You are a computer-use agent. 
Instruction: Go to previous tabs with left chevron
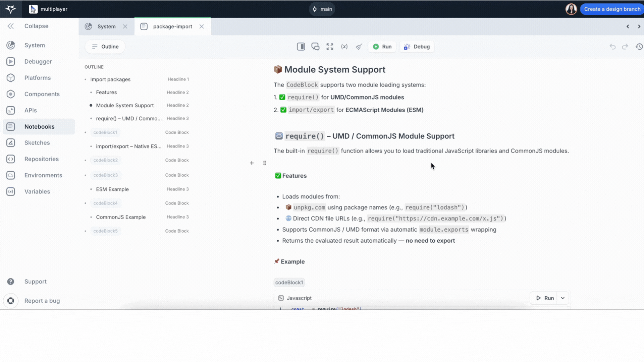[628, 26]
